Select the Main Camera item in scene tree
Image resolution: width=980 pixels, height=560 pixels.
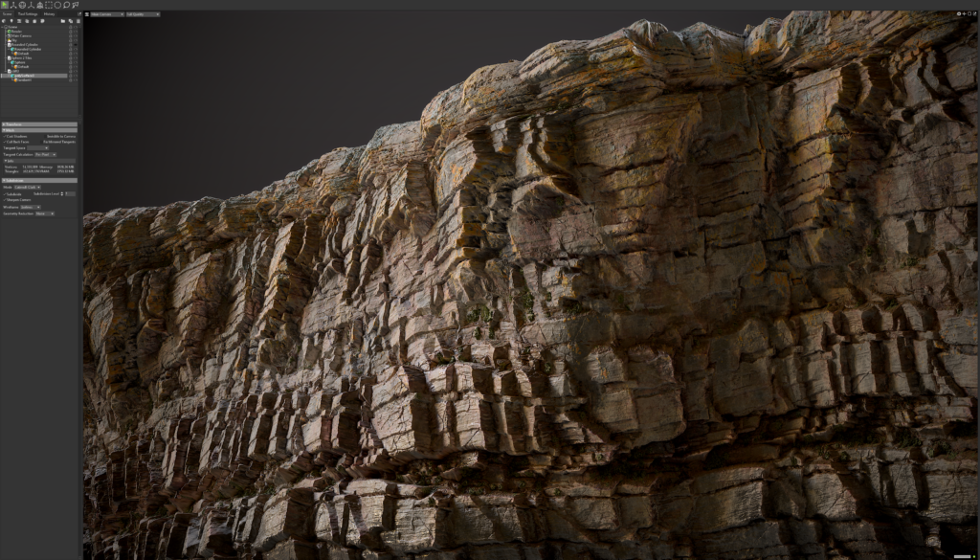click(x=21, y=35)
